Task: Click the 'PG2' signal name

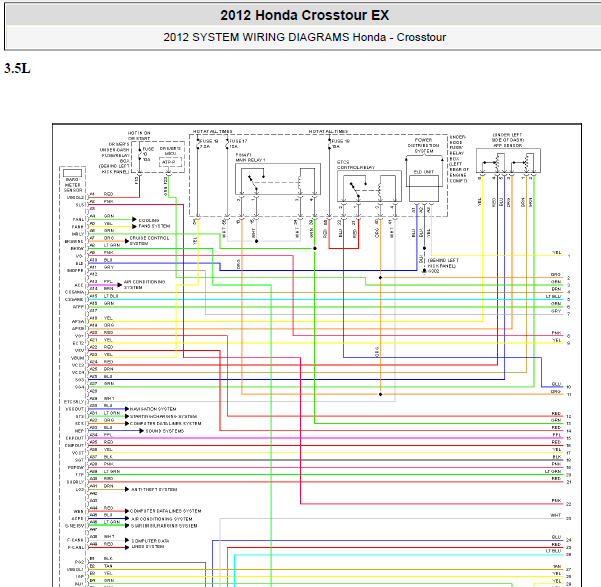Action: (x=80, y=562)
